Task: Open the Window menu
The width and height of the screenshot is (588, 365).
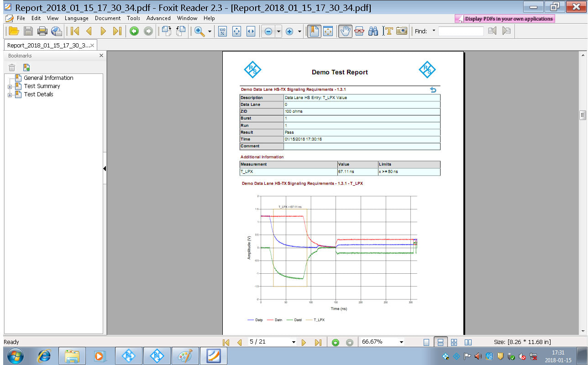Action: pyautogui.click(x=187, y=18)
